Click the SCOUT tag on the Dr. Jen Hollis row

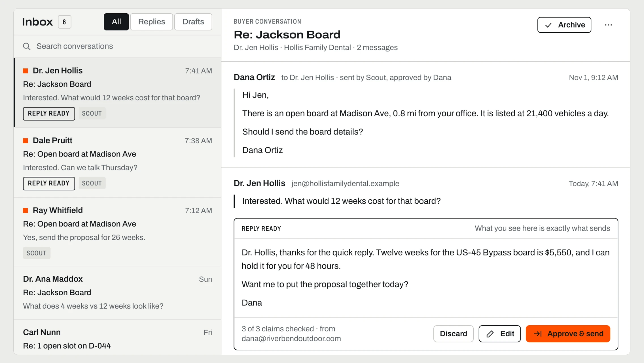[92, 113]
